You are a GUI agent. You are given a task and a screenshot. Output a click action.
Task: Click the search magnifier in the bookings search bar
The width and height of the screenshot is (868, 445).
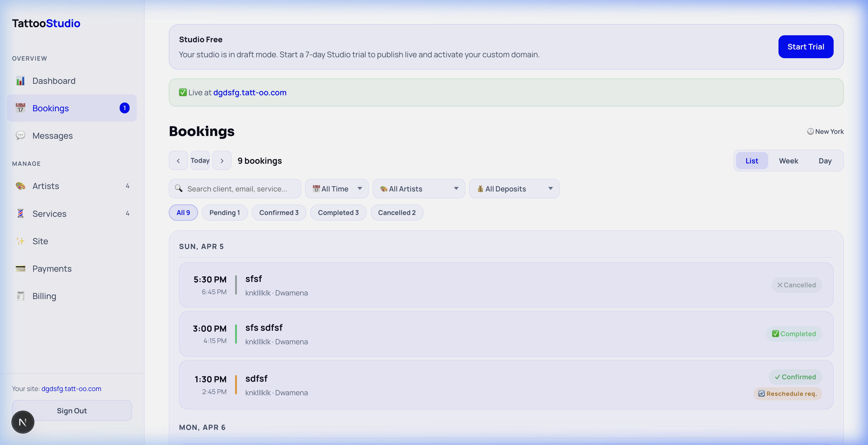[x=179, y=188]
